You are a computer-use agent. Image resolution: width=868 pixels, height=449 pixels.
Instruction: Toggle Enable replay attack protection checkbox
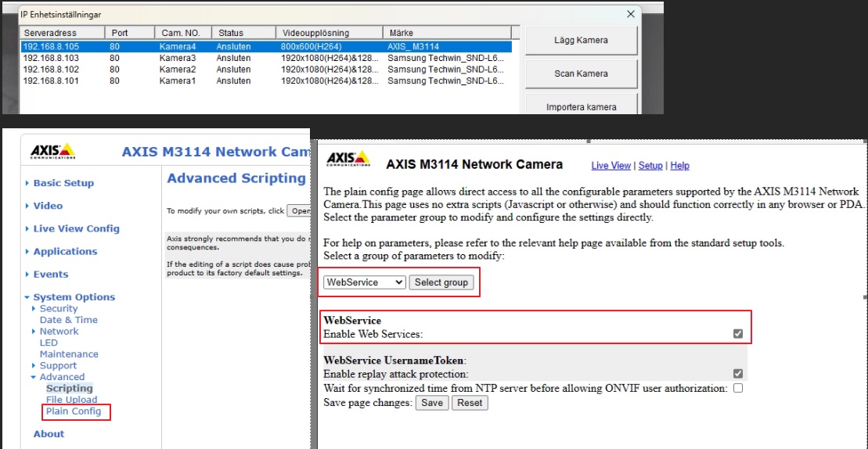pyautogui.click(x=737, y=373)
